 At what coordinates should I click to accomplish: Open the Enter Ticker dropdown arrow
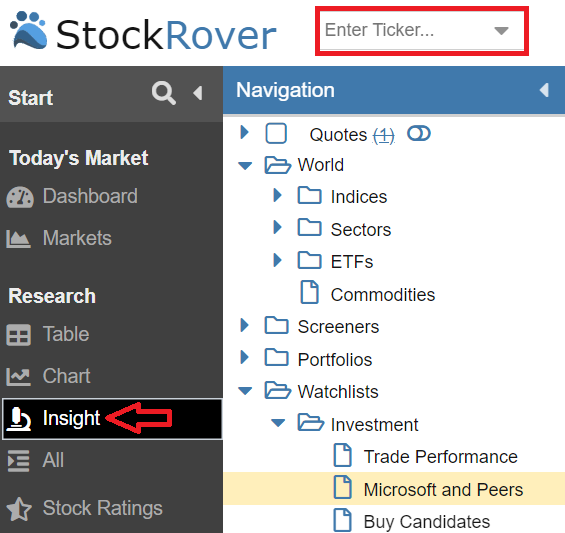[501, 31]
